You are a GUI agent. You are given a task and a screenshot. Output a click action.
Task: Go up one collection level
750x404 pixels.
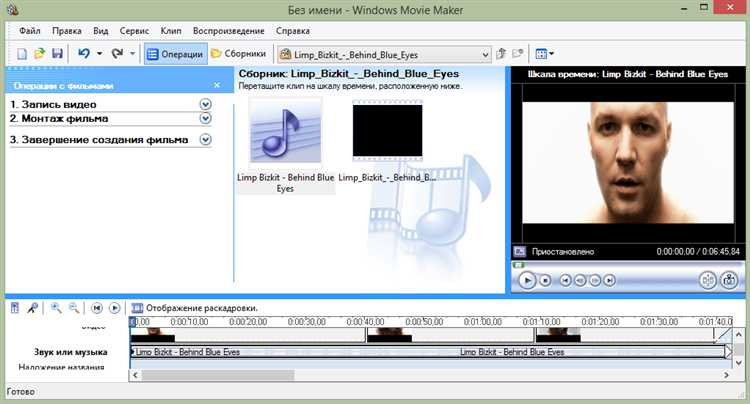click(501, 54)
